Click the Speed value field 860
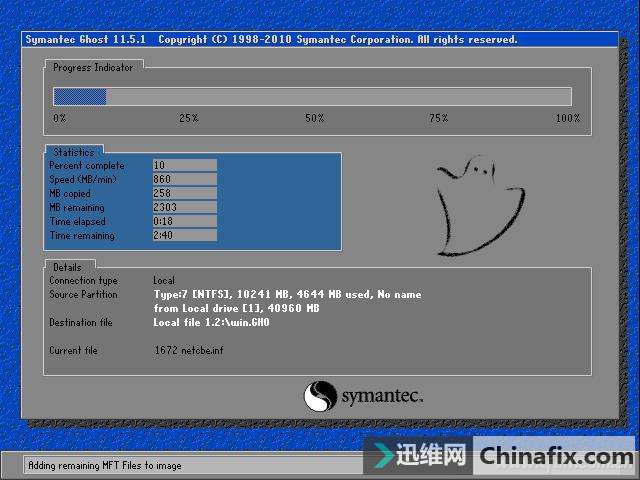 [x=185, y=179]
